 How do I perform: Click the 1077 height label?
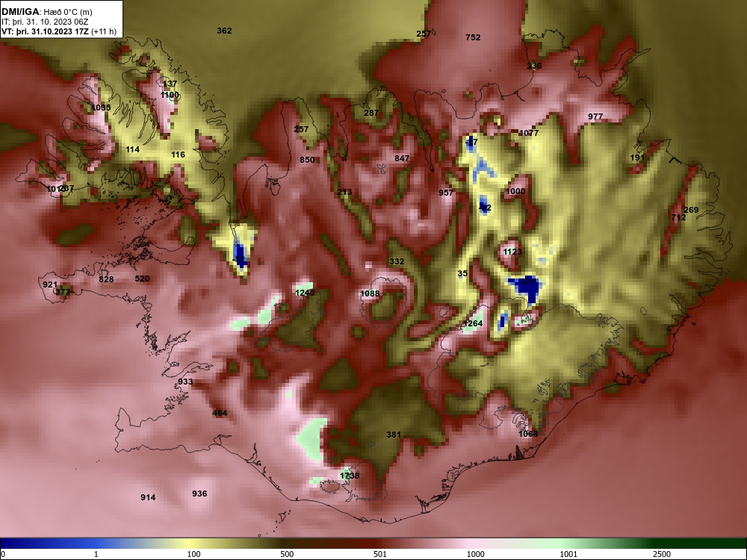pyautogui.click(x=528, y=133)
